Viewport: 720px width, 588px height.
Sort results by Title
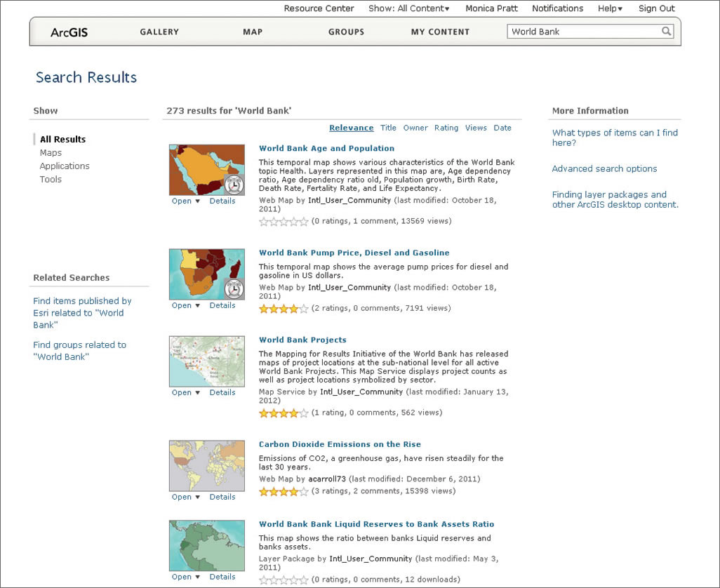tap(388, 128)
